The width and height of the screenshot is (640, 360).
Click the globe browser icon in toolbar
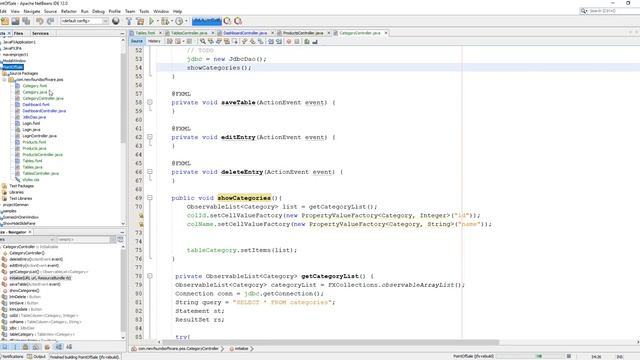point(116,21)
